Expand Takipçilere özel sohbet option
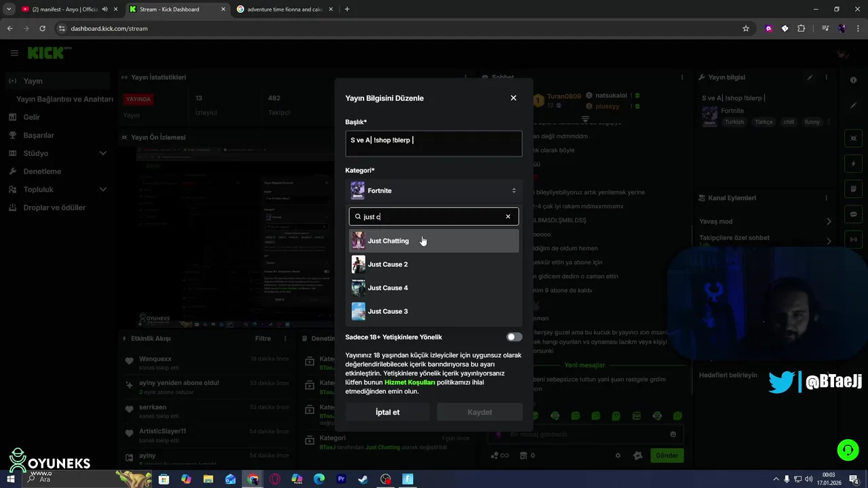The image size is (868, 488). point(765,239)
